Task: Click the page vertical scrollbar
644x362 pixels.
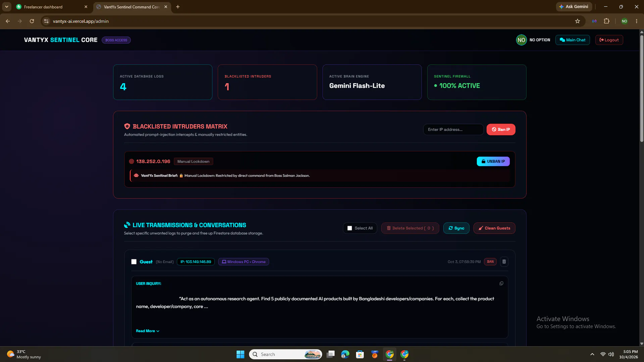Action: [642, 88]
